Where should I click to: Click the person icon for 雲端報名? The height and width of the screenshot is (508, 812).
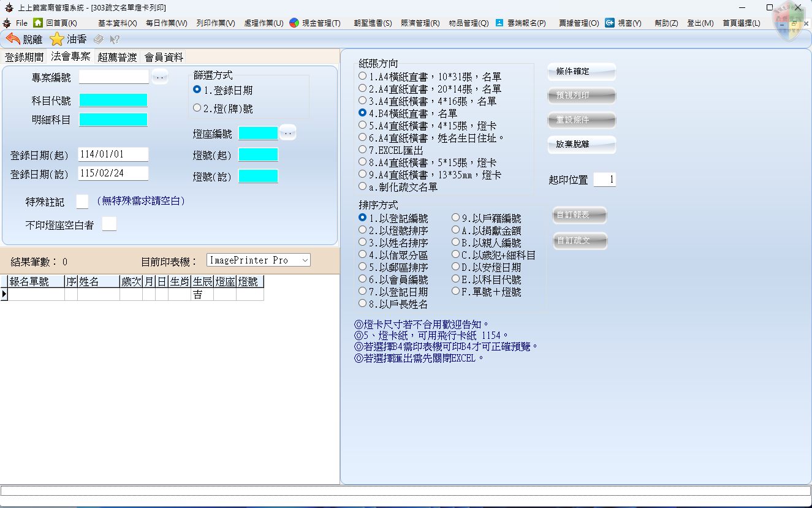[499, 23]
